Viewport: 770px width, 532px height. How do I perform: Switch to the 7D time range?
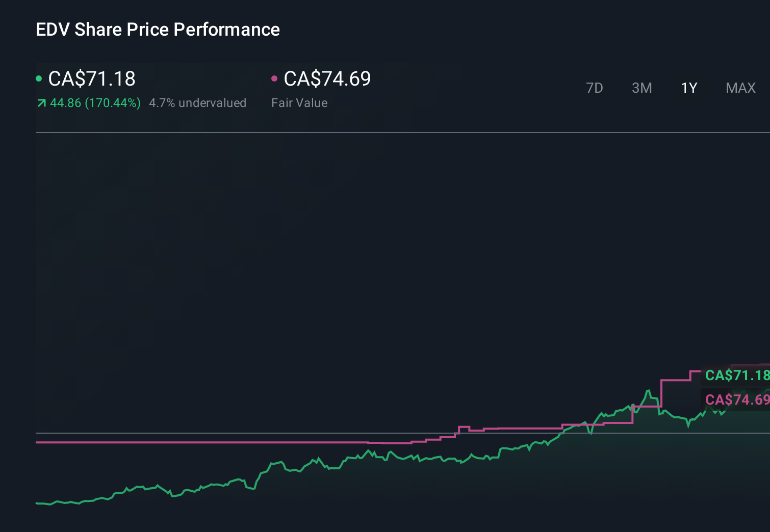click(595, 88)
